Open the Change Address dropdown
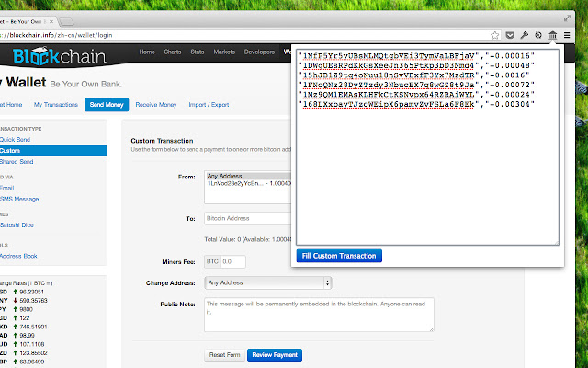588x368 pixels. tap(268, 282)
